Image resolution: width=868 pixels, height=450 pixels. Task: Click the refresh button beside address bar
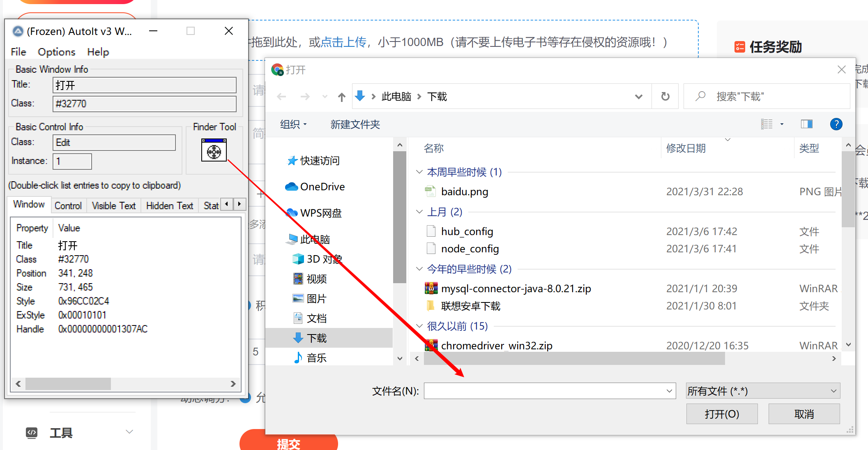point(665,97)
